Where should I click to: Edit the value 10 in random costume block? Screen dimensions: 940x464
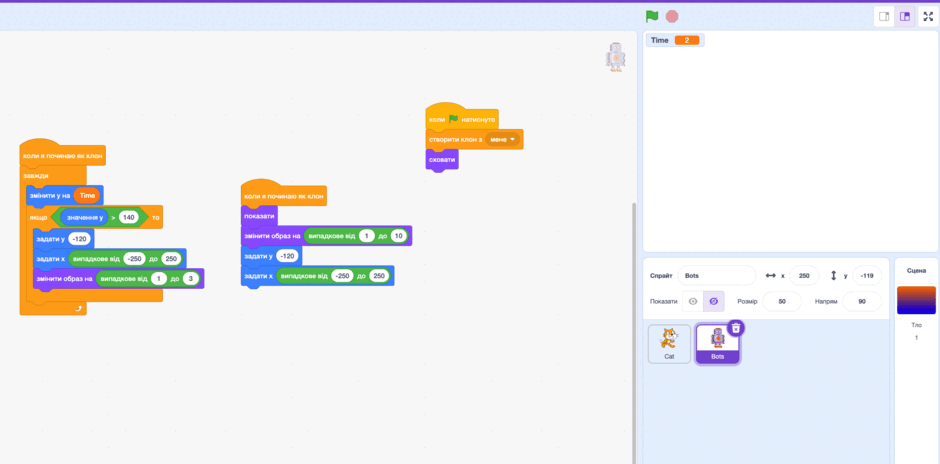399,236
